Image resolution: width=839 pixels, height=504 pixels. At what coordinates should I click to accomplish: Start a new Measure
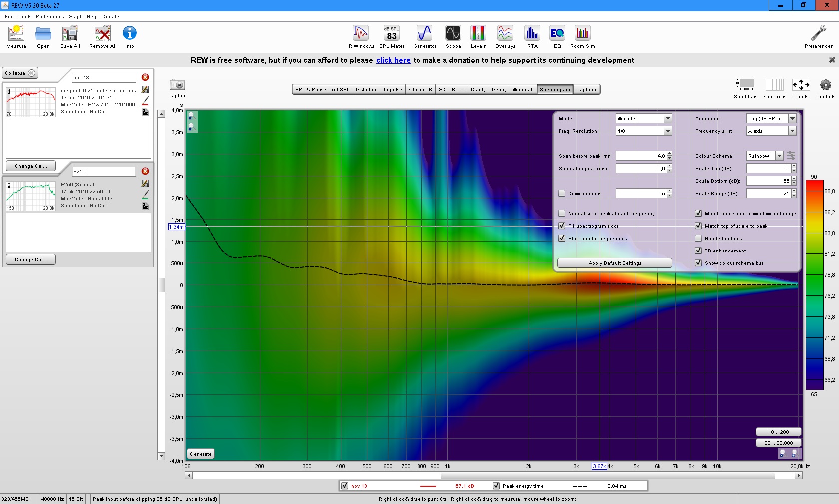click(16, 37)
